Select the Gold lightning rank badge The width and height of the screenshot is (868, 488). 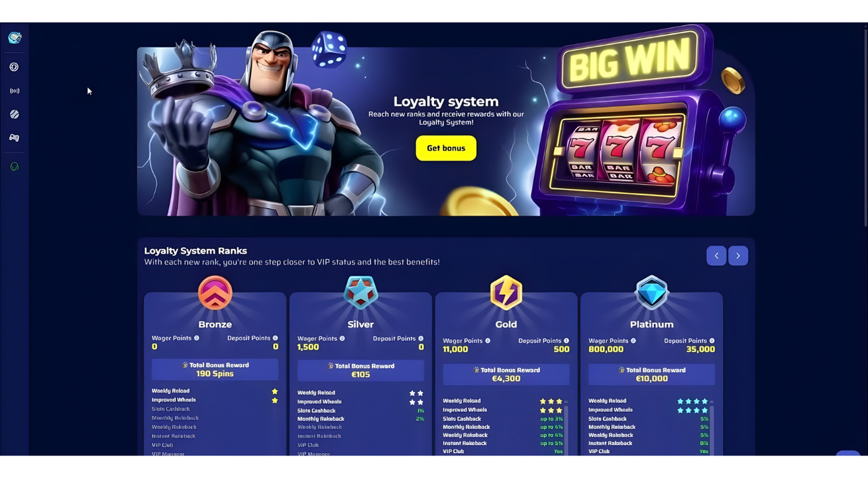click(x=506, y=293)
